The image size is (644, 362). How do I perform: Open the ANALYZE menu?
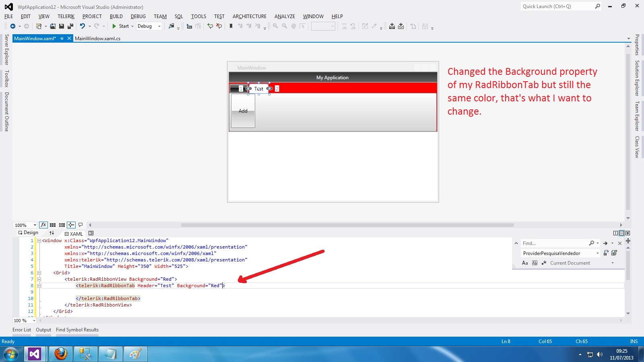coord(285,16)
